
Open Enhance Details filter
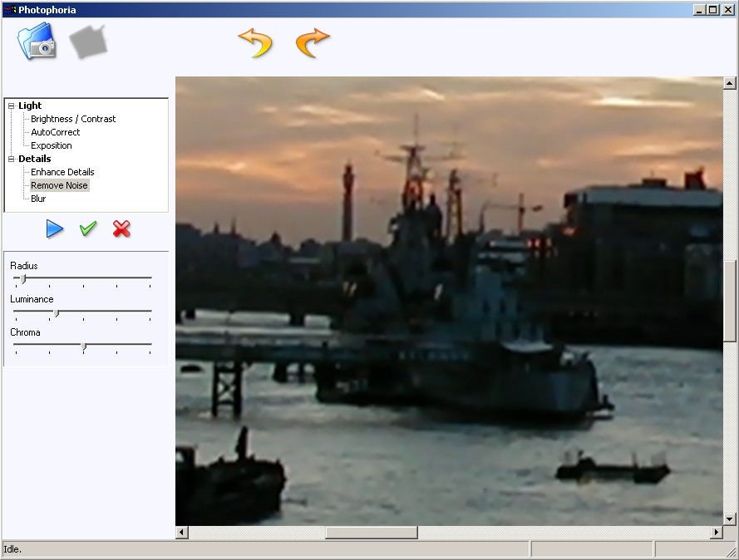click(x=62, y=172)
